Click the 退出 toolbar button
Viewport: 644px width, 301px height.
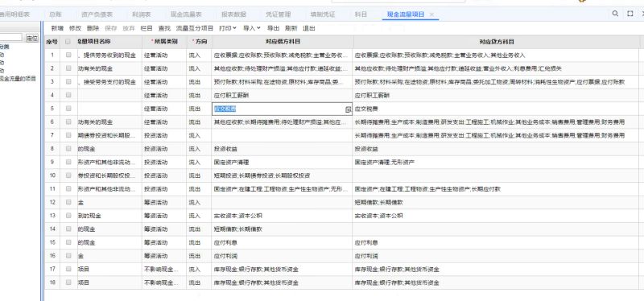pyautogui.click(x=309, y=28)
